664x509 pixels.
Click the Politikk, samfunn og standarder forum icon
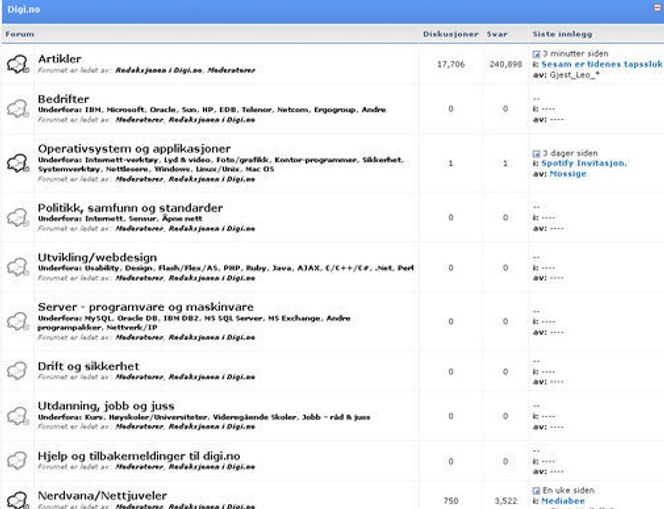[17, 218]
